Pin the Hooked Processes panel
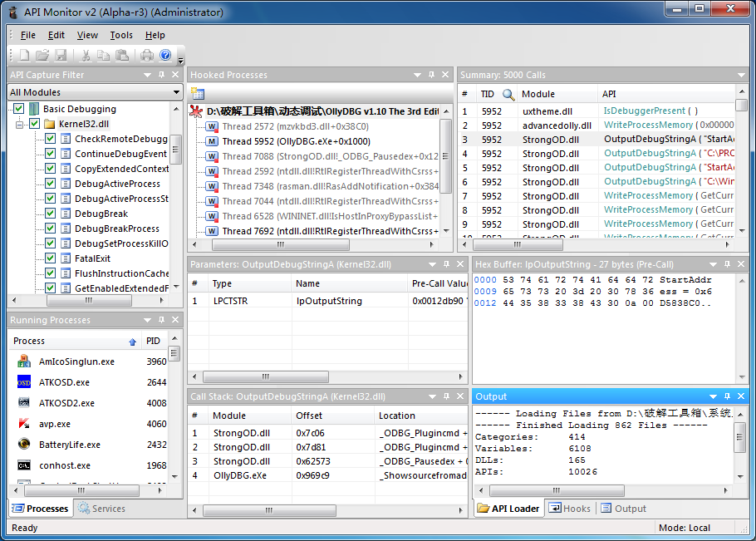The image size is (756, 541). pyautogui.click(x=431, y=75)
